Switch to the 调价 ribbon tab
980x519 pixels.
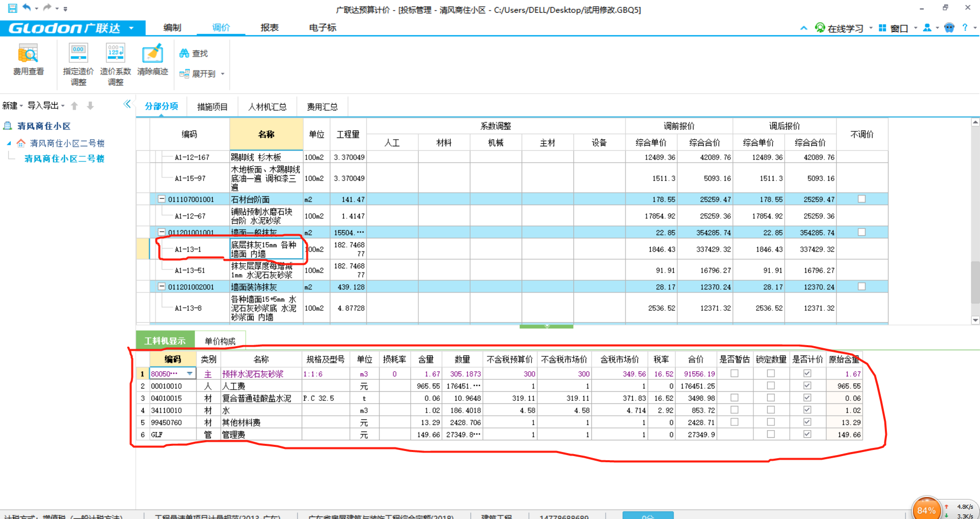pyautogui.click(x=221, y=28)
